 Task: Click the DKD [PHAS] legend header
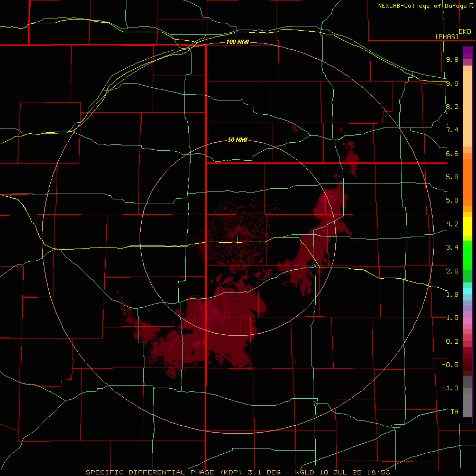(x=453, y=34)
